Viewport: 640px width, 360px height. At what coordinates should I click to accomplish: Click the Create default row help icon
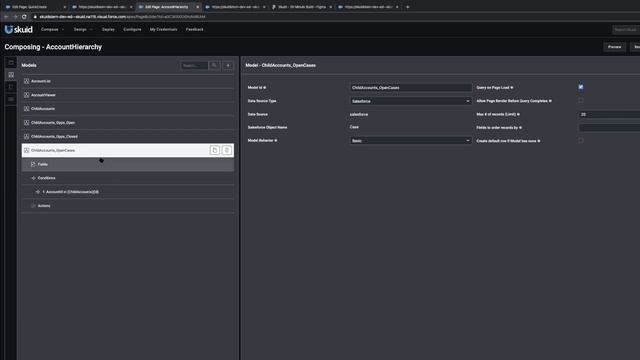(539, 141)
